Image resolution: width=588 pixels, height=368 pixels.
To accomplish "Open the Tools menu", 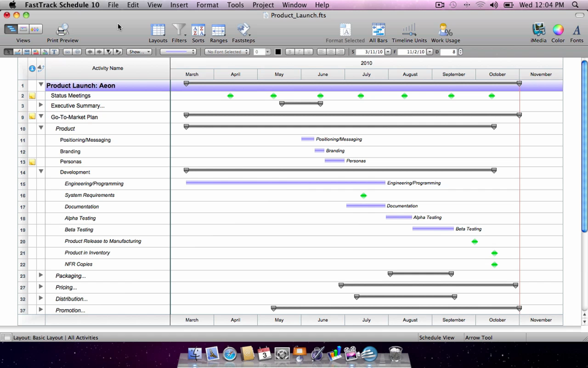I will click(235, 5).
